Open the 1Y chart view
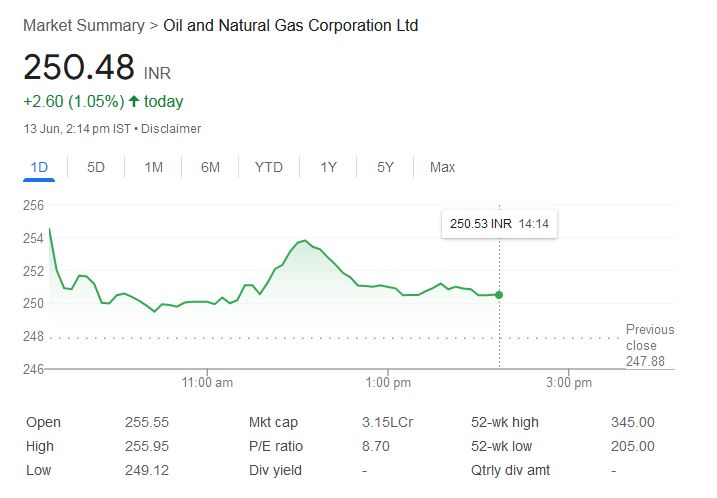 tap(328, 167)
